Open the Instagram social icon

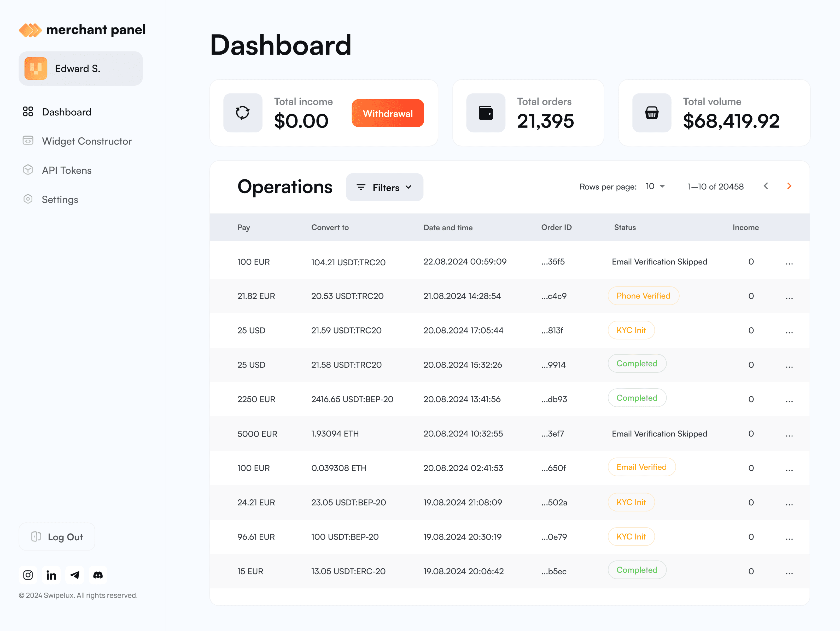[28, 575]
